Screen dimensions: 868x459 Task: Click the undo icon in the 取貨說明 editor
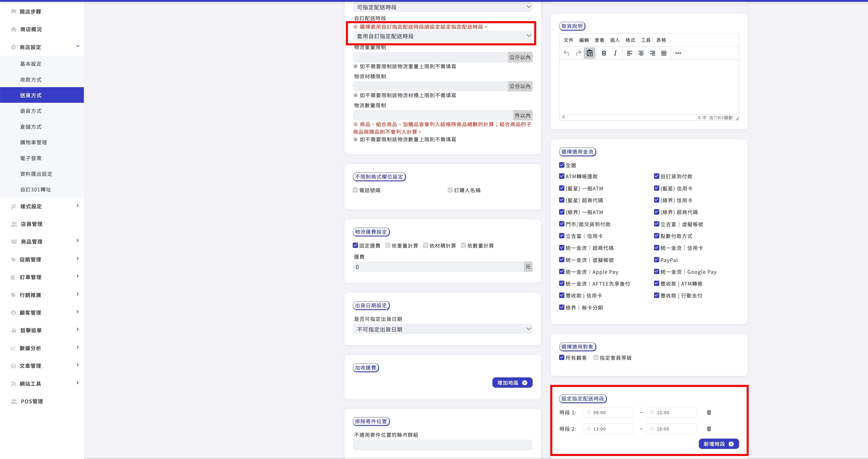point(566,53)
